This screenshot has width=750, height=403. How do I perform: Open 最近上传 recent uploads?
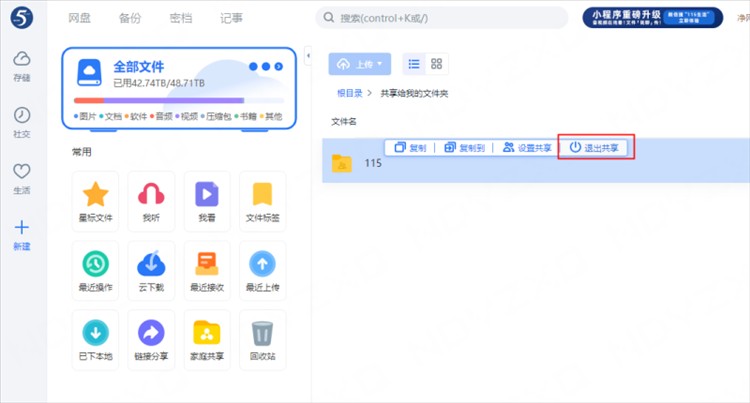(263, 271)
